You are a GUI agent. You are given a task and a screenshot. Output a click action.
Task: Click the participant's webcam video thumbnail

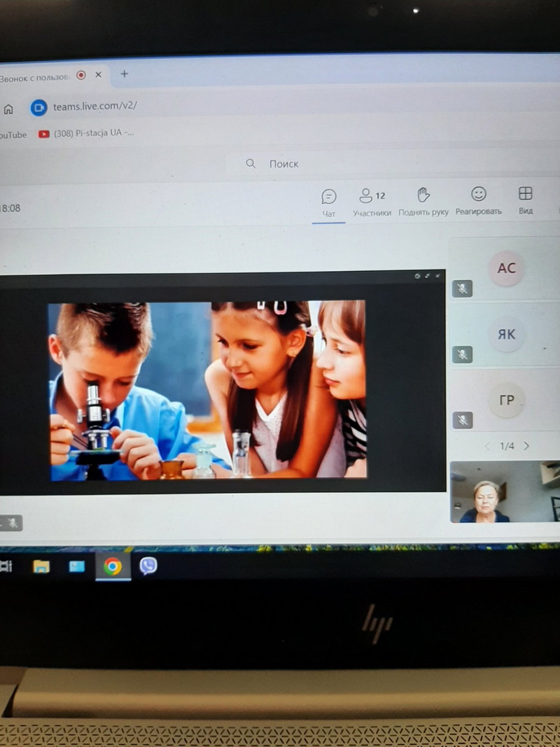pyautogui.click(x=504, y=492)
